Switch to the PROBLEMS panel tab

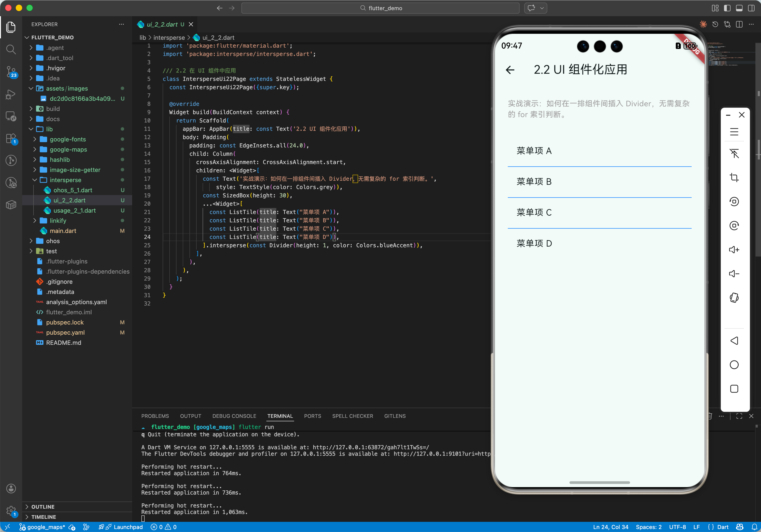pos(155,416)
